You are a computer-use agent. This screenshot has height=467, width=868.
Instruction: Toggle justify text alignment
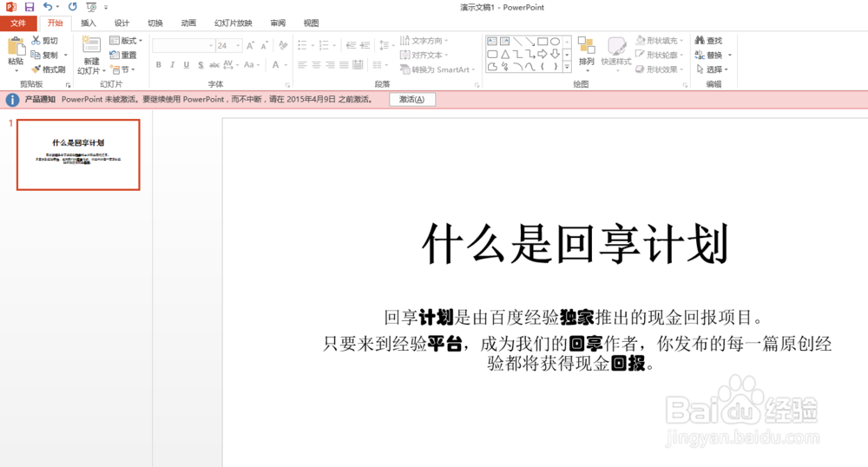(344, 65)
